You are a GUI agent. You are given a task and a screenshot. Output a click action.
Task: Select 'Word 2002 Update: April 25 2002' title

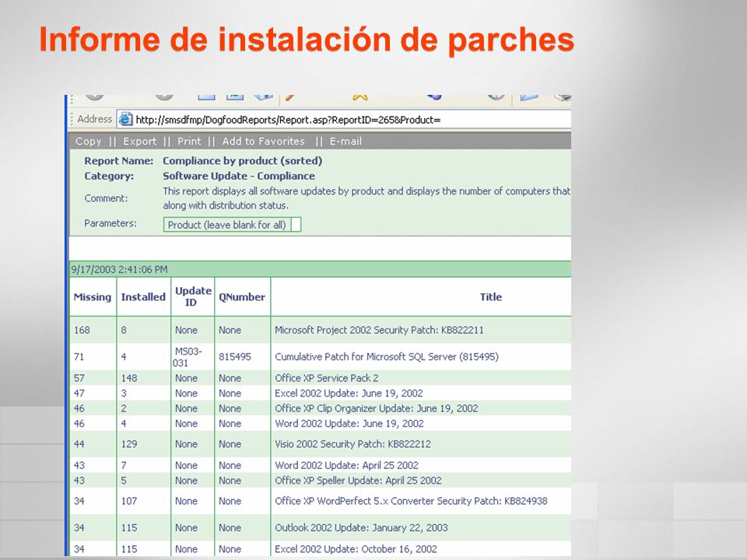(x=347, y=465)
